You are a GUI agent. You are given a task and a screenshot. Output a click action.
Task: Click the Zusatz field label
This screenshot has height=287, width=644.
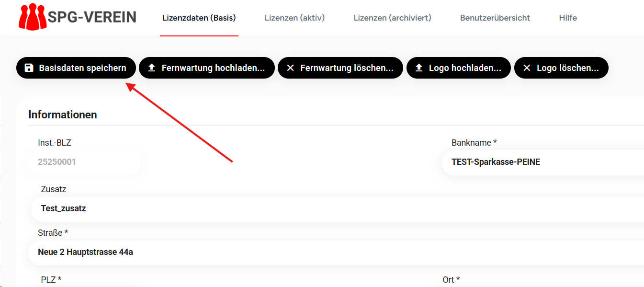coord(54,189)
